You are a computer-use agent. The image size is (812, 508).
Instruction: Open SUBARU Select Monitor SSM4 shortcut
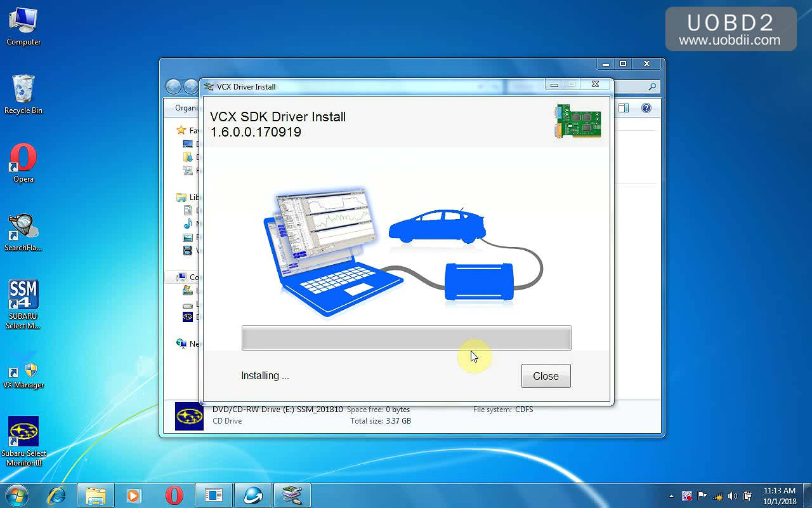tap(23, 304)
